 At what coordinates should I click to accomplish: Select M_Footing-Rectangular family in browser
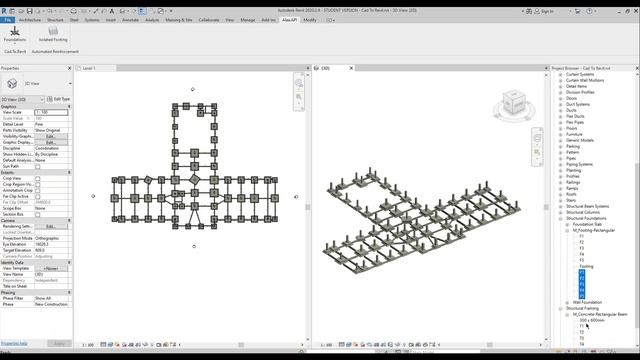point(593,230)
